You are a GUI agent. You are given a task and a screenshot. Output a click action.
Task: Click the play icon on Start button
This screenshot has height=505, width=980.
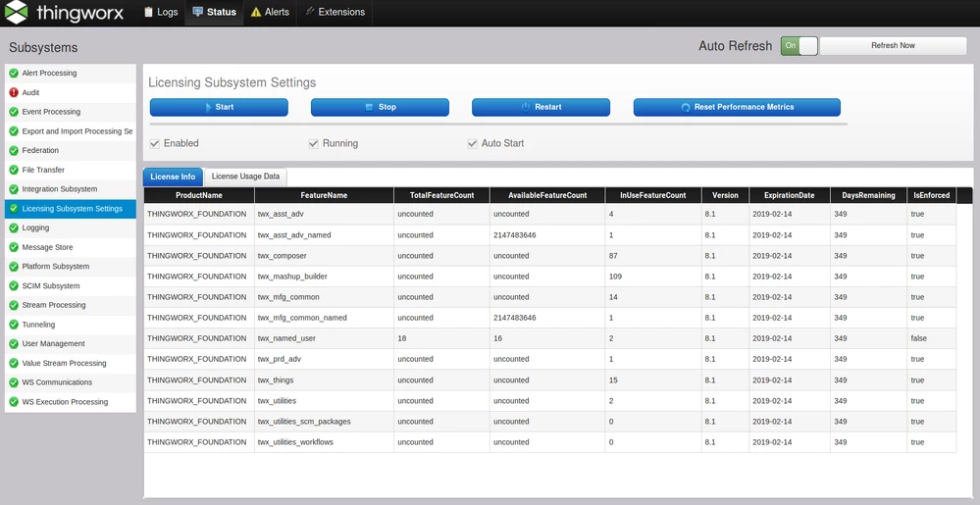[208, 108]
